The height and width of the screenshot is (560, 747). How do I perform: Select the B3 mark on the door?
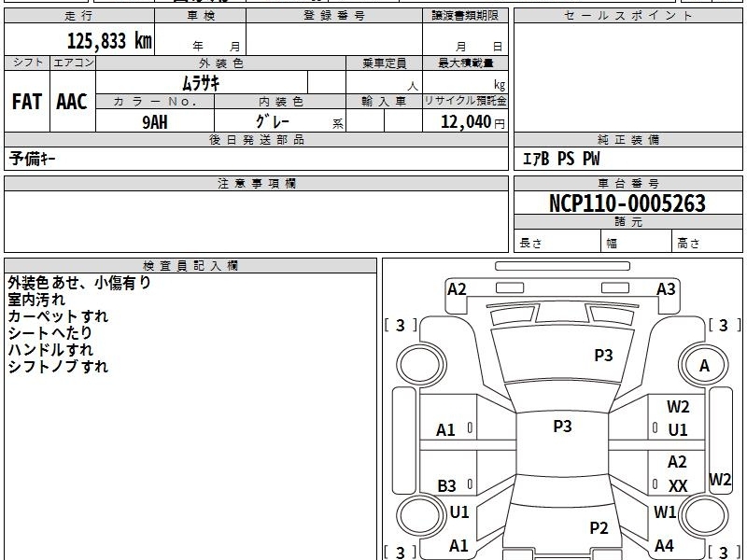[x=446, y=486]
